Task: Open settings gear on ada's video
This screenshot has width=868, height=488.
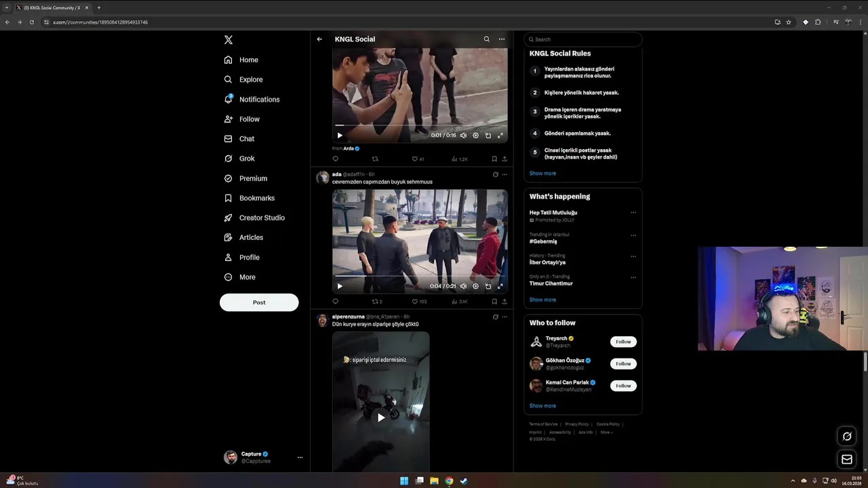Action: [475, 286]
